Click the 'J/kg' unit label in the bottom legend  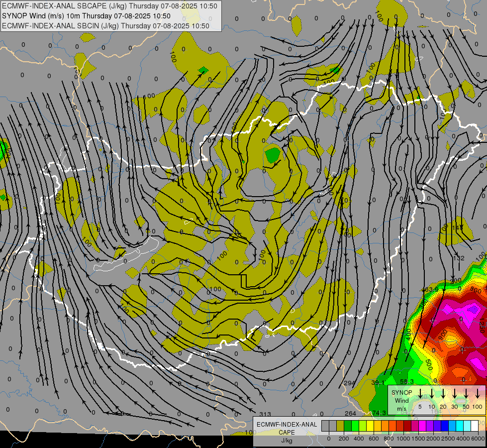click(x=287, y=441)
